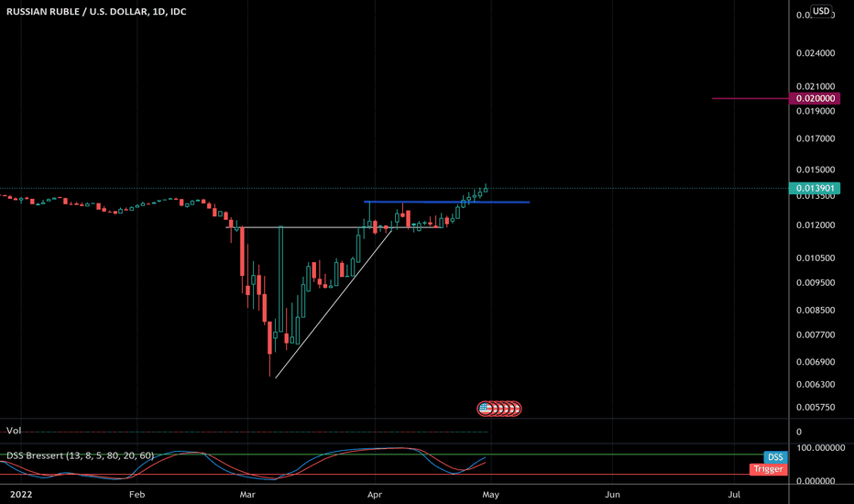Click the chart title RUSSIAN RUBLE / U.S. DOLLAR, 1D, IDC
The image size is (854, 504).
click(96, 11)
